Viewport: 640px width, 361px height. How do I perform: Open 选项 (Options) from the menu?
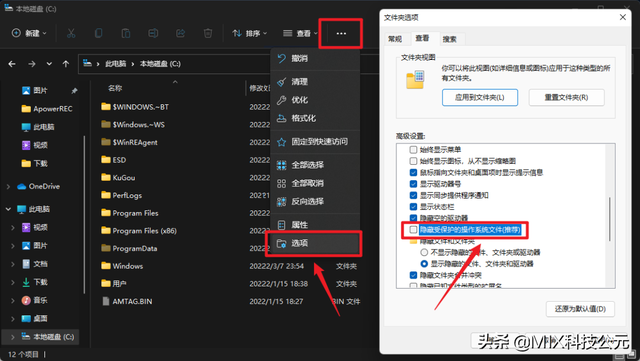tap(313, 243)
